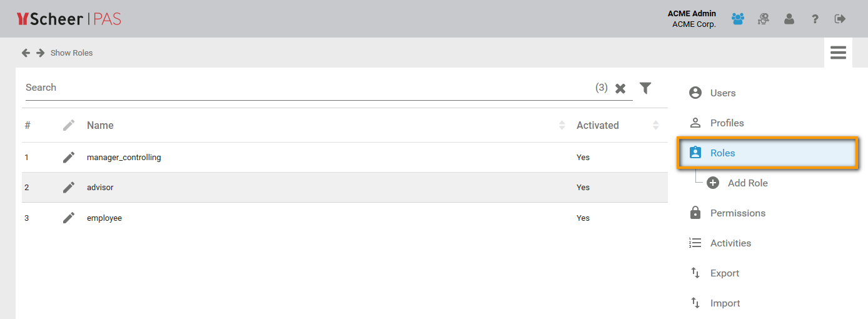
Task: Click the filter funnel icon
Action: [x=645, y=88]
